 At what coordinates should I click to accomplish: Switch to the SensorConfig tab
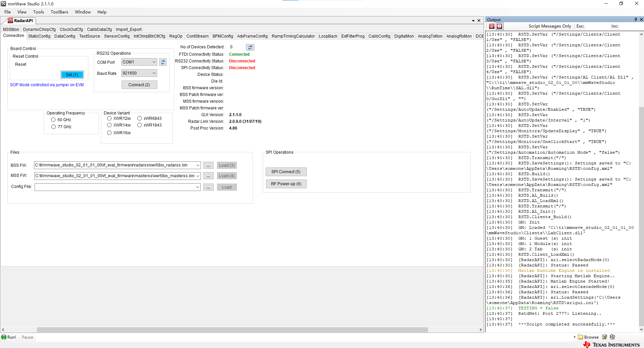tap(117, 36)
